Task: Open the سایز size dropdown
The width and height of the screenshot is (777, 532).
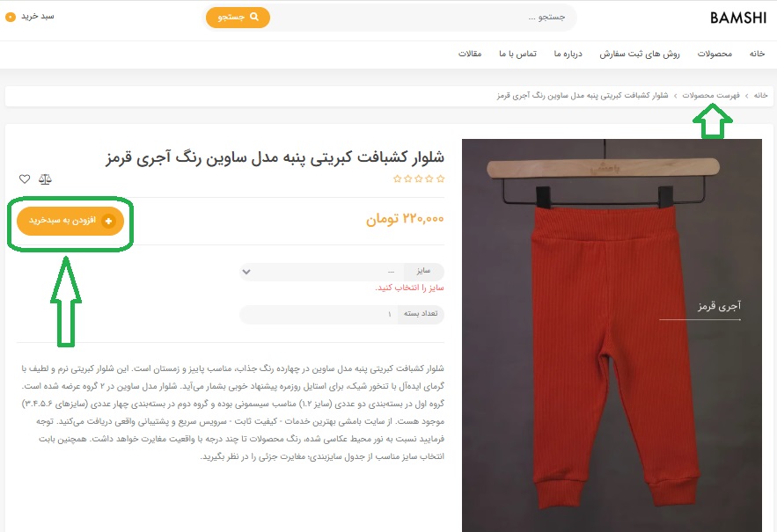Action: coord(342,272)
